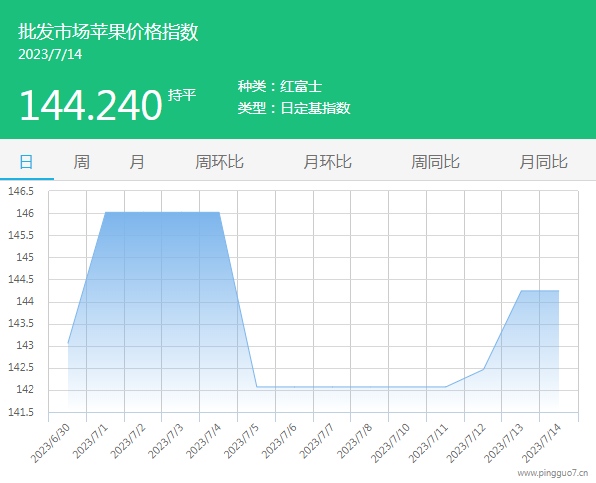Image resolution: width=596 pixels, height=483 pixels.
Task: Click the 批发市场苹果价格指数 title
Action: tap(108, 32)
